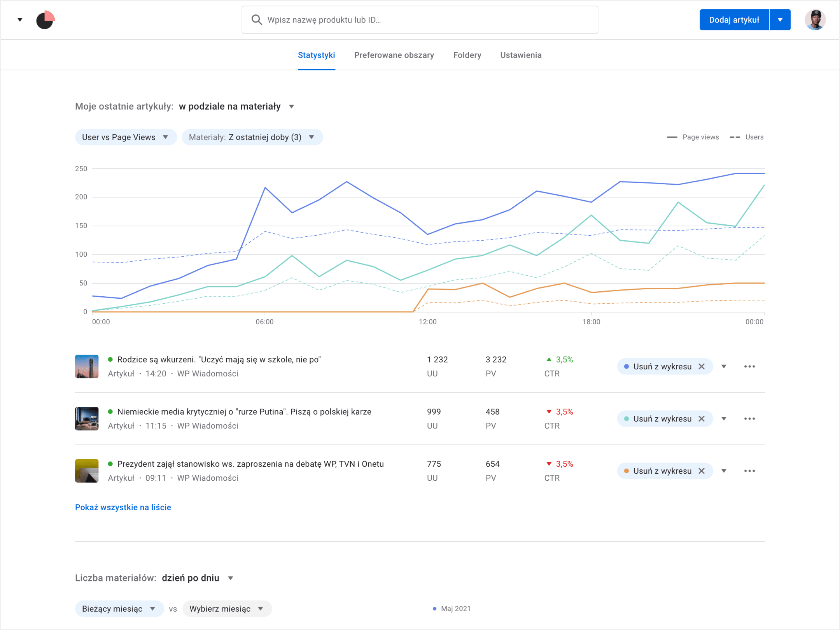Click '999' UU value
The height and width of the screenshot is (630, 840).
[x=434, y=412]
